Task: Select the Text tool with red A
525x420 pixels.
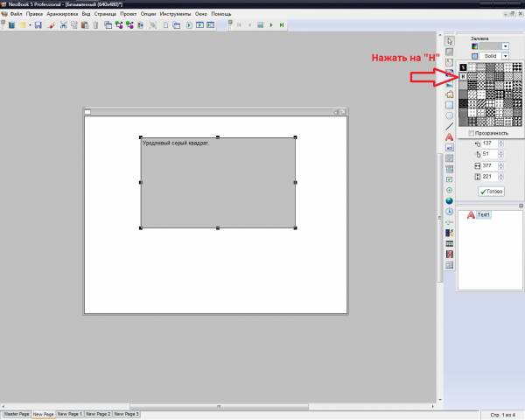Action: [x=449, y=136]
